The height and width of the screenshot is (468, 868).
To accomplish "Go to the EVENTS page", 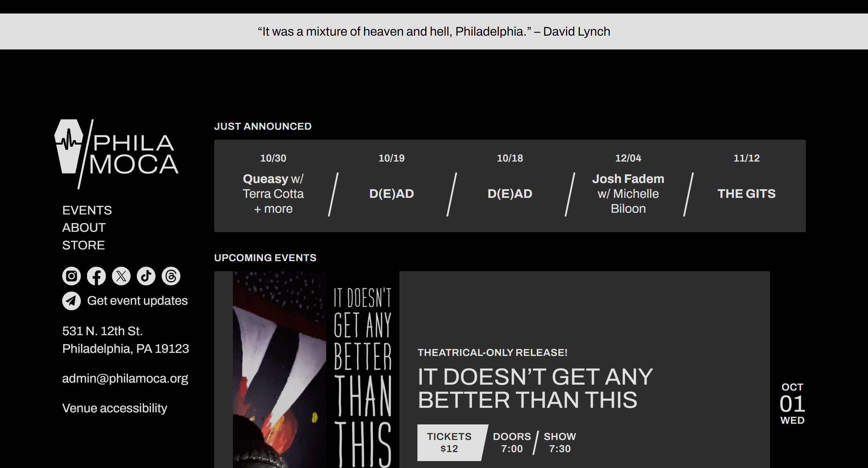I will (87, 210).
